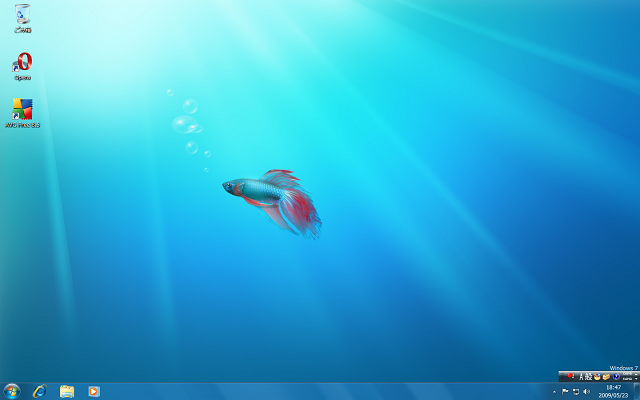Change conversion mode '般' on language bar
This screenshot has height=400, width=640.
(x=589, y=376)
